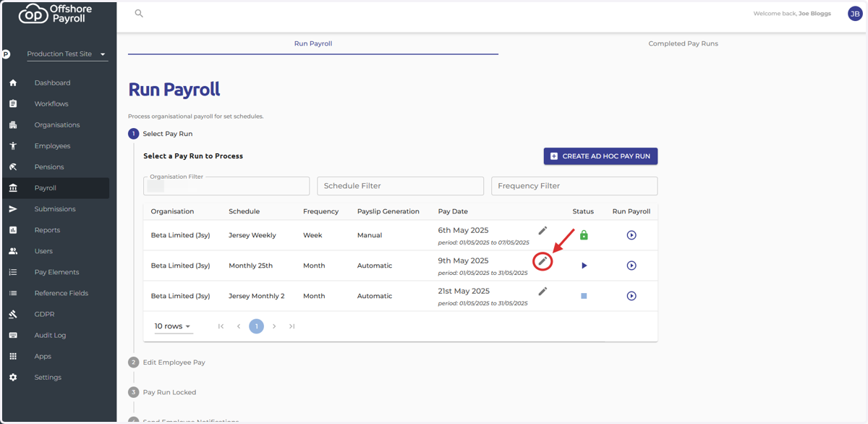The width and height of the screenshot is (868, 424).
Task: Edit pay date for Jersey Monthly 2 row
Action: (x=542, y=291)
